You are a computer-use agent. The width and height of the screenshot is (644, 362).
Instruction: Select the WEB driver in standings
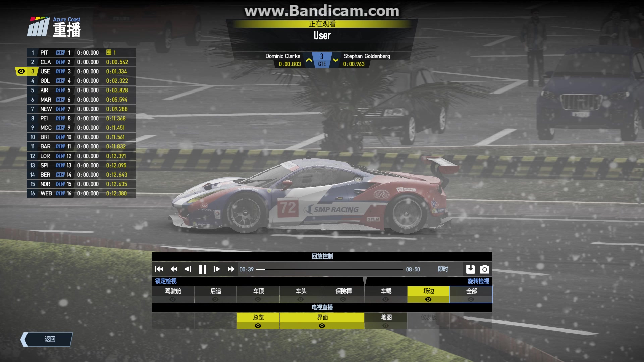[81, 193]
